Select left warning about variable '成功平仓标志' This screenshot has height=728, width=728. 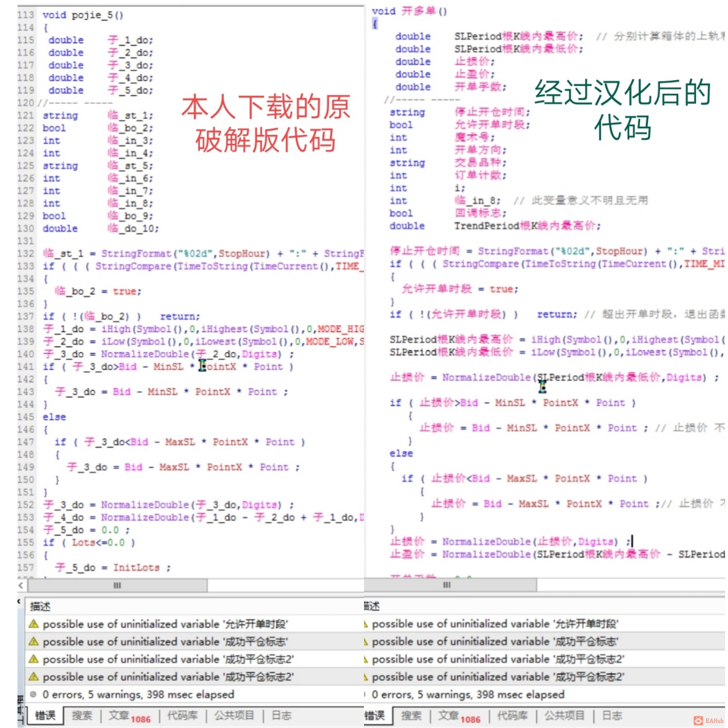[x=194, y=641]
